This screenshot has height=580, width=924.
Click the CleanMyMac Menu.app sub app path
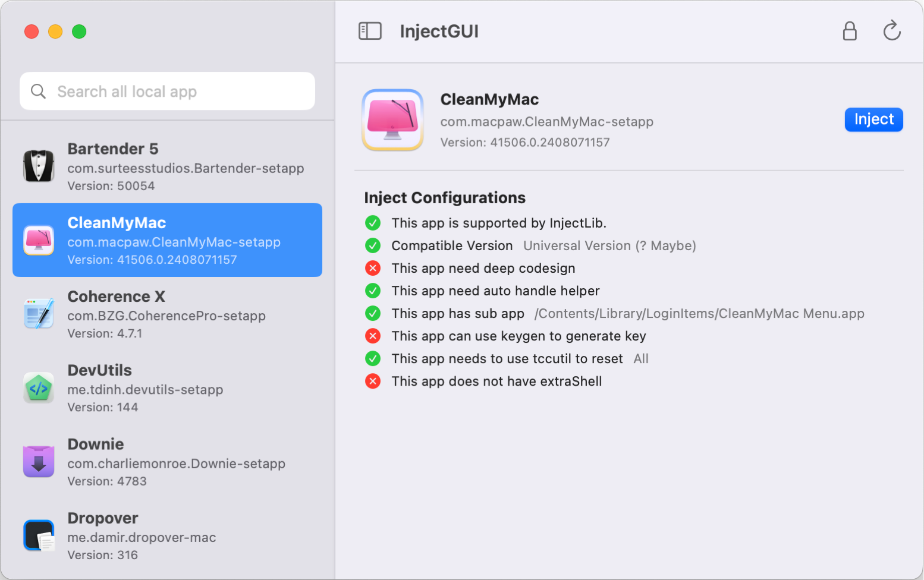click(x=699, y=314)
